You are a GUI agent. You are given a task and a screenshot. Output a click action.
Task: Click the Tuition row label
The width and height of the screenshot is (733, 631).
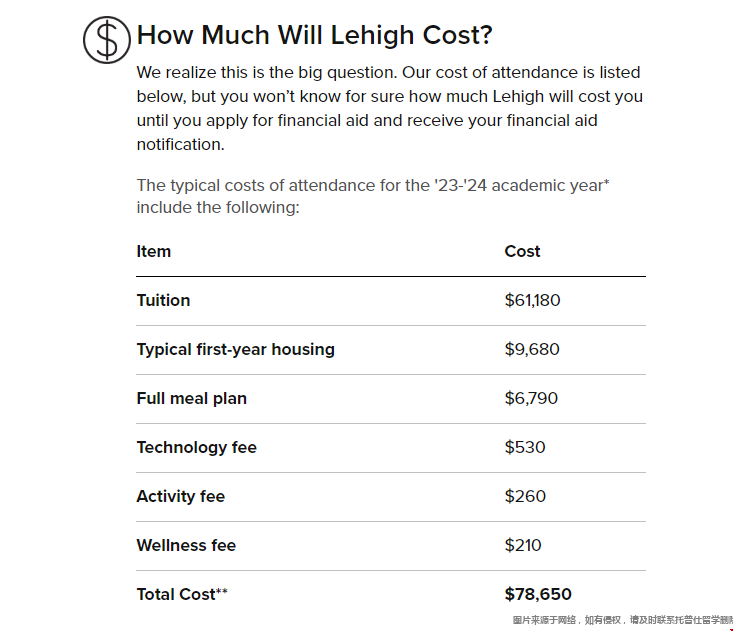point(163,300)
